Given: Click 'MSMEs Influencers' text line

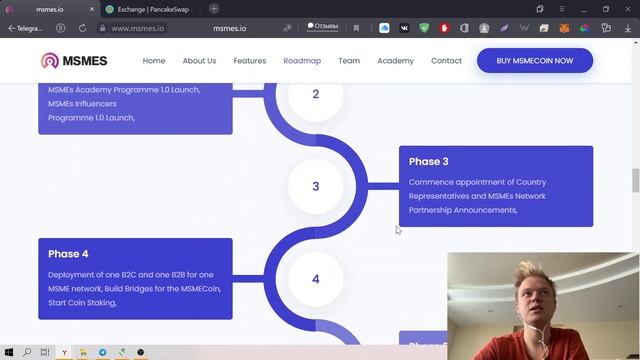Looking at the screenshot, I should point(82,104).
